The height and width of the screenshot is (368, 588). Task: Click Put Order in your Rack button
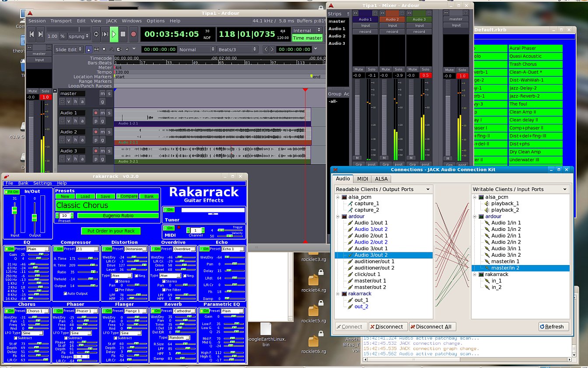(x=111, y=231)
